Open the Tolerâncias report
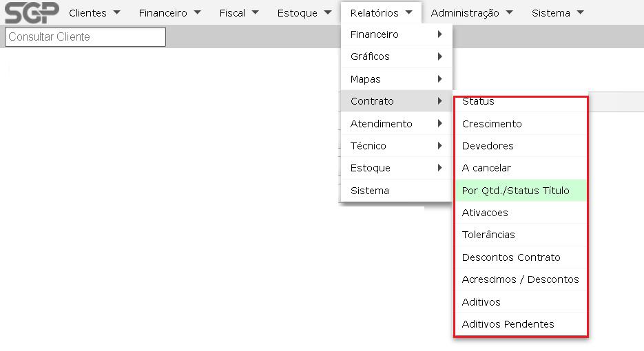The width and height of the screenshot is (644, 351). [488, 235]
